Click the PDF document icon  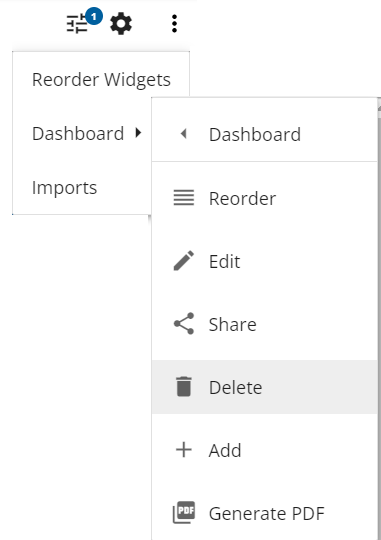[x=184, y=512]
